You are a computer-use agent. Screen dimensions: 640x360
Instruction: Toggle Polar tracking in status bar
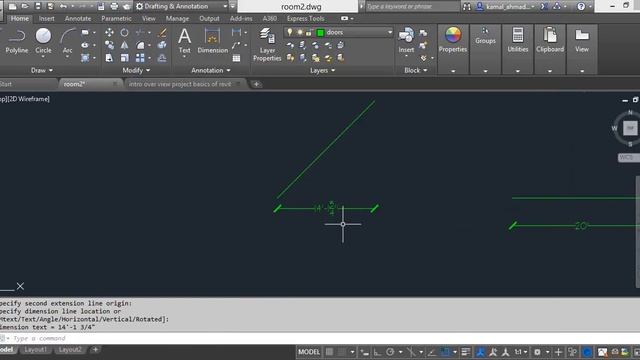(x=390, y=352)
